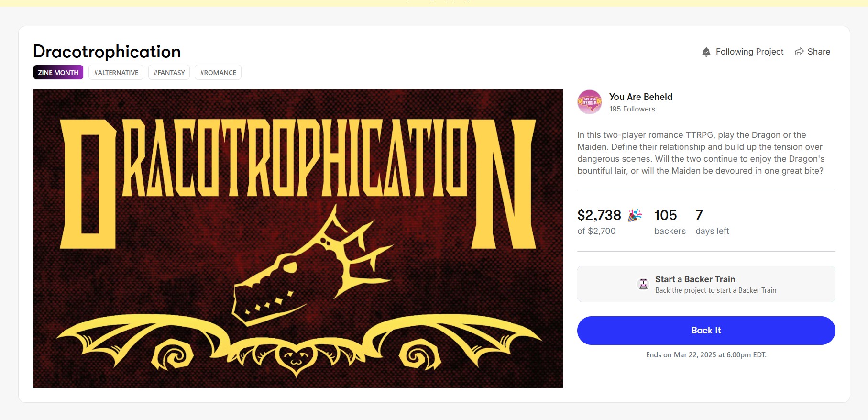Viewport: 868px width, 420px height.
Task: Click the Start a Backer Train heading
Action: [695, 279]
